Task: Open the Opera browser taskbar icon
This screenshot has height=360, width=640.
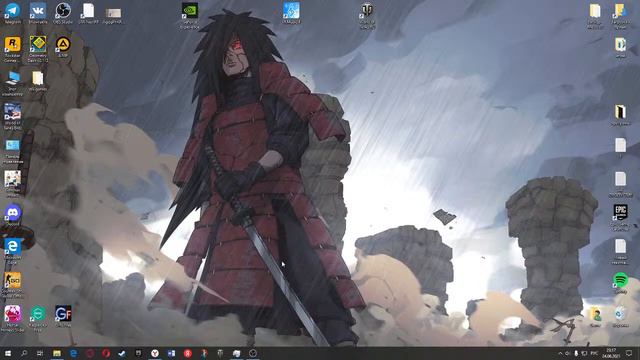Action: click(x=106, y=353)
